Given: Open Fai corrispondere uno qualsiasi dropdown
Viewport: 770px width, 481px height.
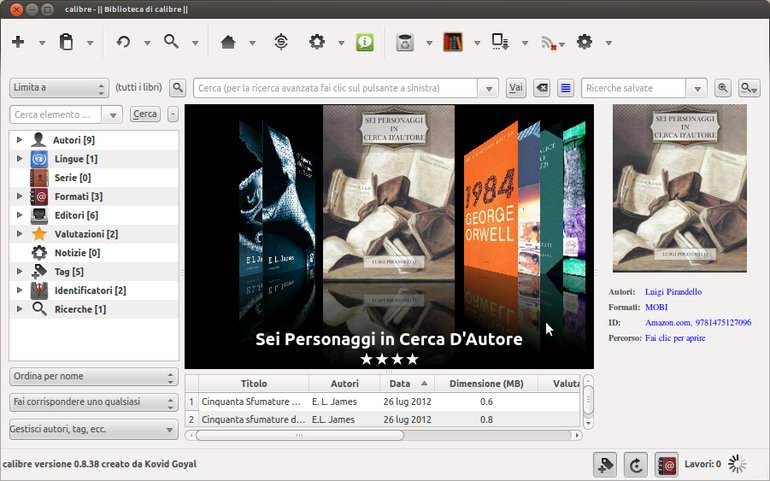Looking at the screenshot, I should tap(93, 402).
